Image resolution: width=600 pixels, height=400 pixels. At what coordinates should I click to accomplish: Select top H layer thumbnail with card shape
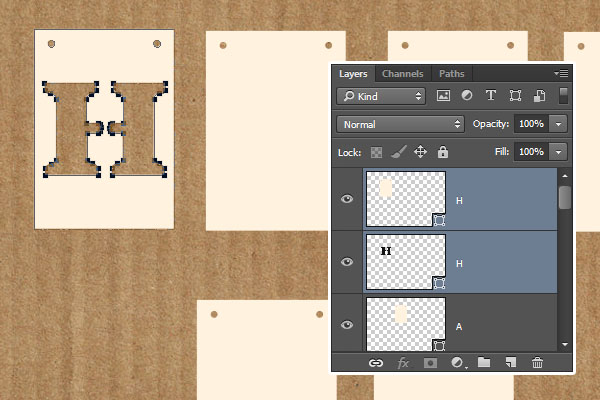pyautogui.click(x=406, y=199)
